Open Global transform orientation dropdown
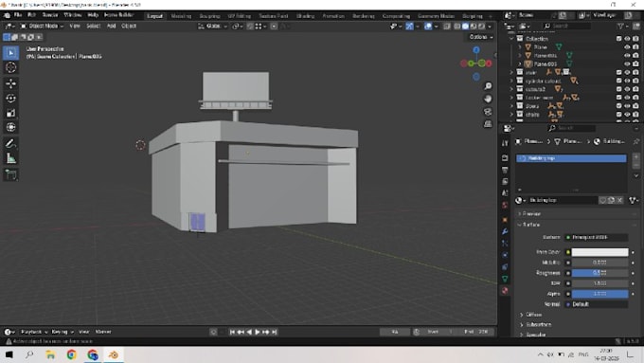 213,27
